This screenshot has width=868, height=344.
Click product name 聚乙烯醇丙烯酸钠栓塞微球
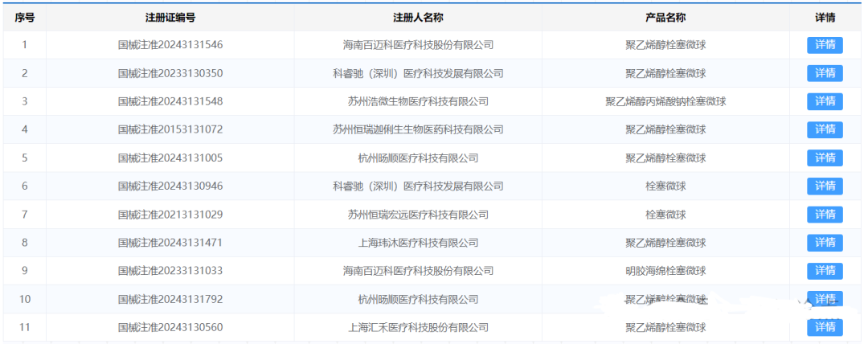[665, 101]
